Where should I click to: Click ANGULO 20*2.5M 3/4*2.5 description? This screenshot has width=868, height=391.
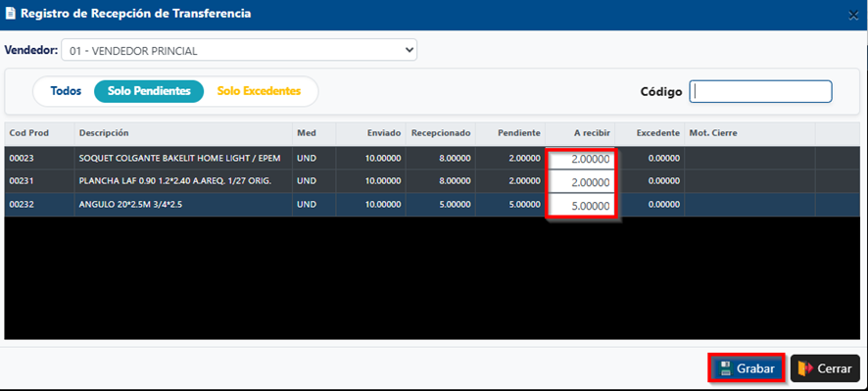coord(130,205)
